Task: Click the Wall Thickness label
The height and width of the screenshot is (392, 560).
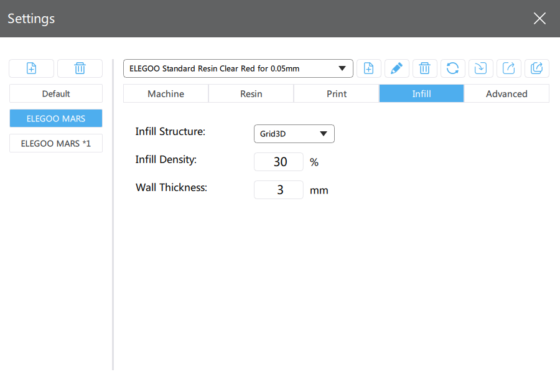Action: coord(172,187)
